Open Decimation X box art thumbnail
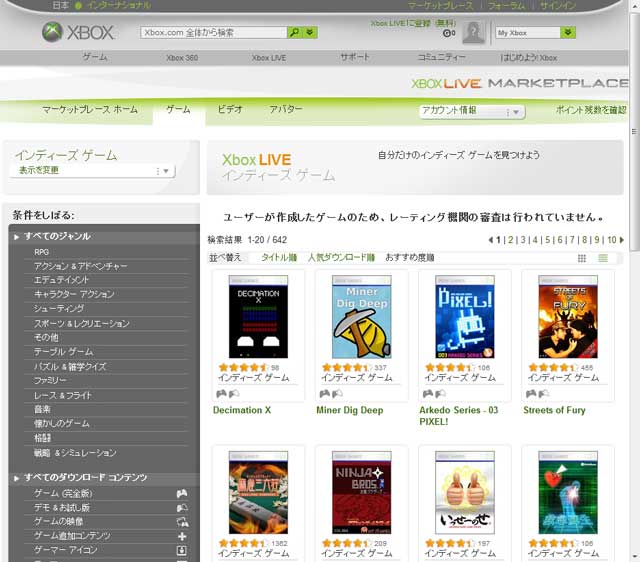Screen dimensions: 640x562 (x=258, y=317)
